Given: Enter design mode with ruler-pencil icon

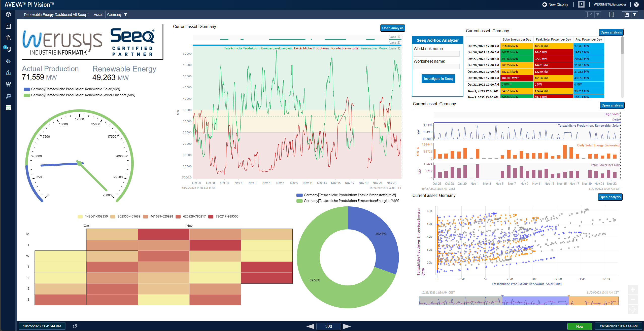Looking at the screenshot, I should point(611,15).
